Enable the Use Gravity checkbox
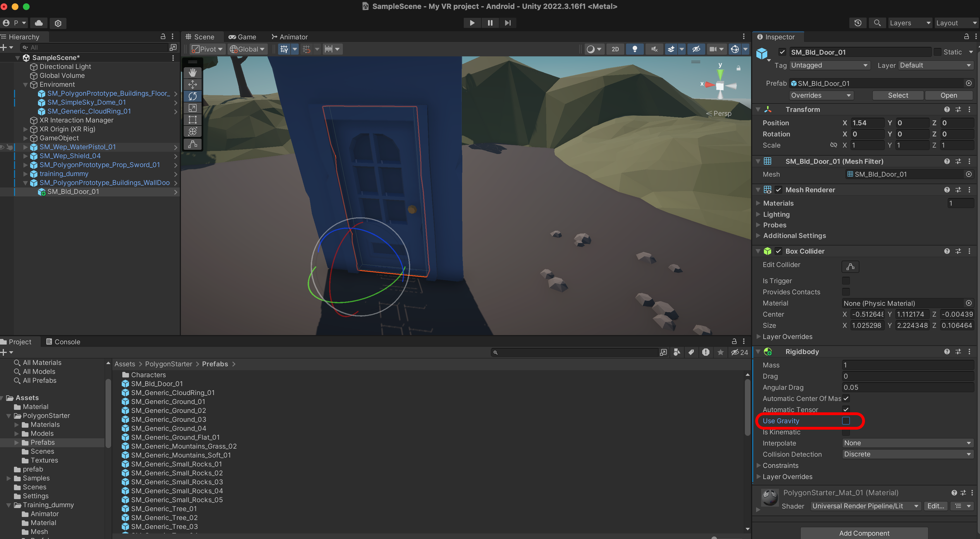Viewport: 980px width, 539px height. coord(845,420)
